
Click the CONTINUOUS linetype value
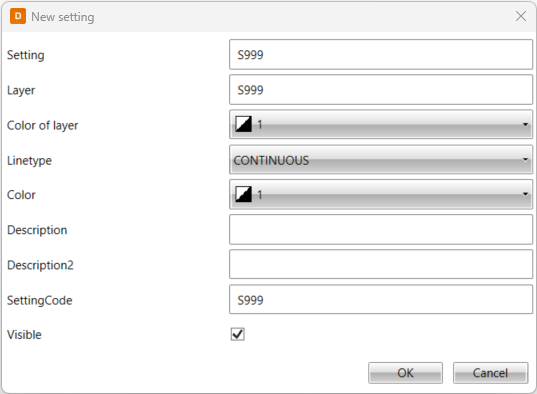[x=271, y=160]
